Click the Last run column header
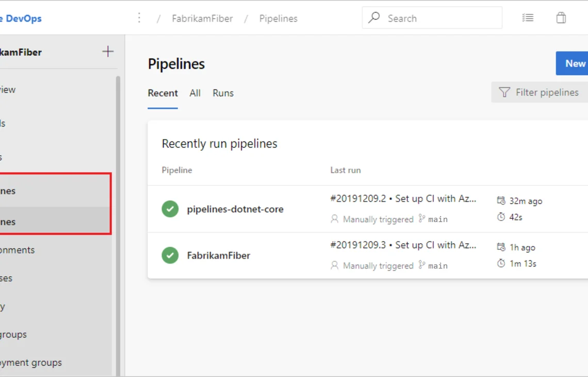Viewport: 588px width, 377px height. click(x=346, y=170)
